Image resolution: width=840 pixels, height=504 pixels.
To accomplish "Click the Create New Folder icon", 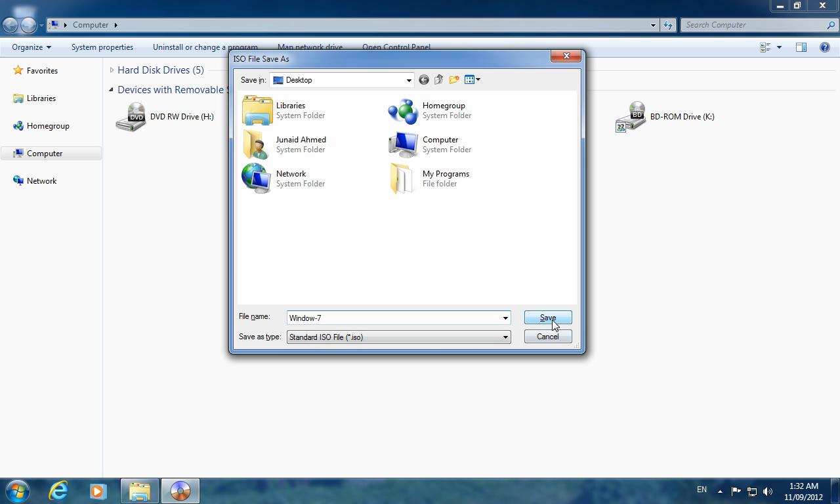I will [453, 79].
